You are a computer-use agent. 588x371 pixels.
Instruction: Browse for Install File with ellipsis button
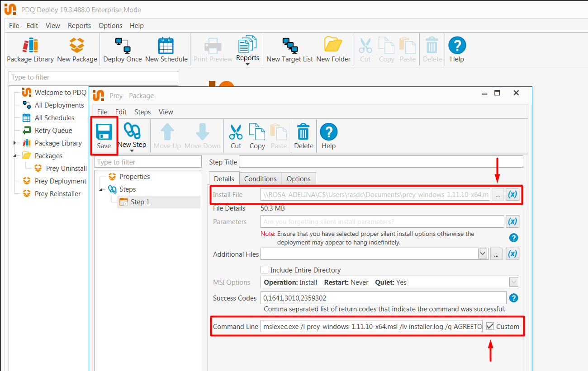497,195
